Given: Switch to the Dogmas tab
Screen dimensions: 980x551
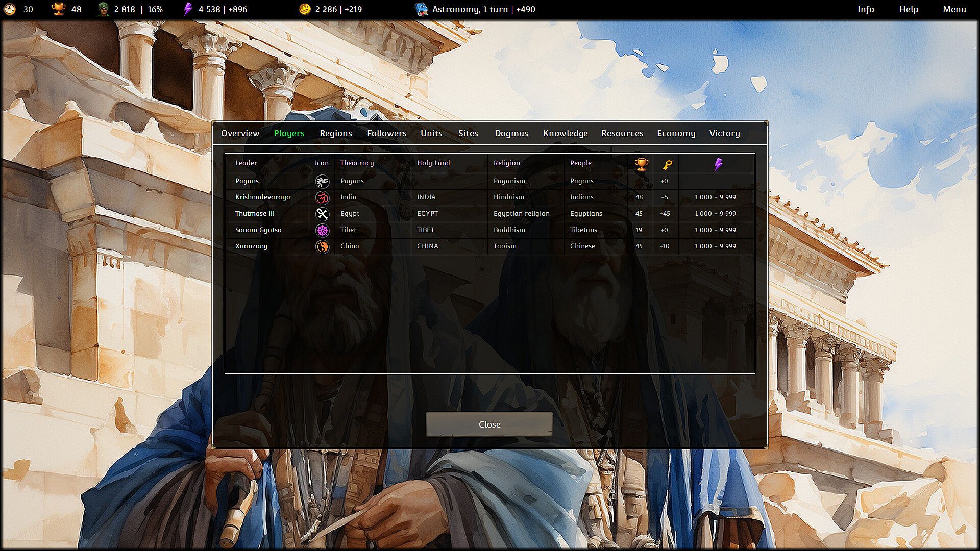Looking at the screenshot, I should (x=511, y=133).
